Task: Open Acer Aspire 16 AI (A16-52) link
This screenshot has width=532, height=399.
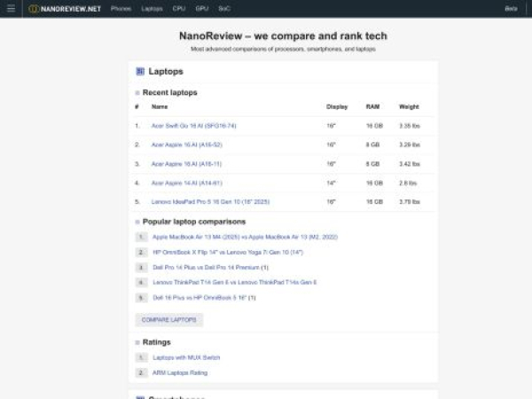Action: [186, 145]
